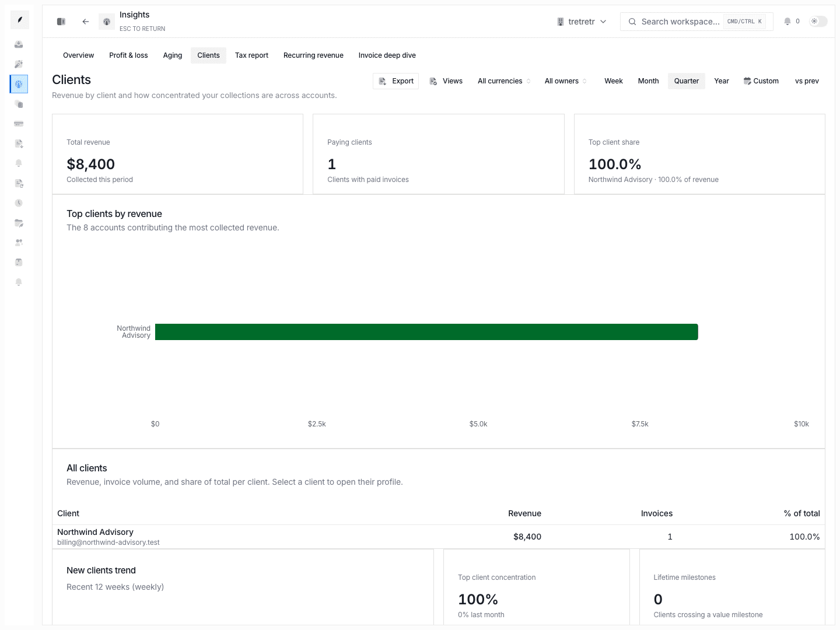
Task: Open the All currencies dropdown
Action: tap(504, 81)
